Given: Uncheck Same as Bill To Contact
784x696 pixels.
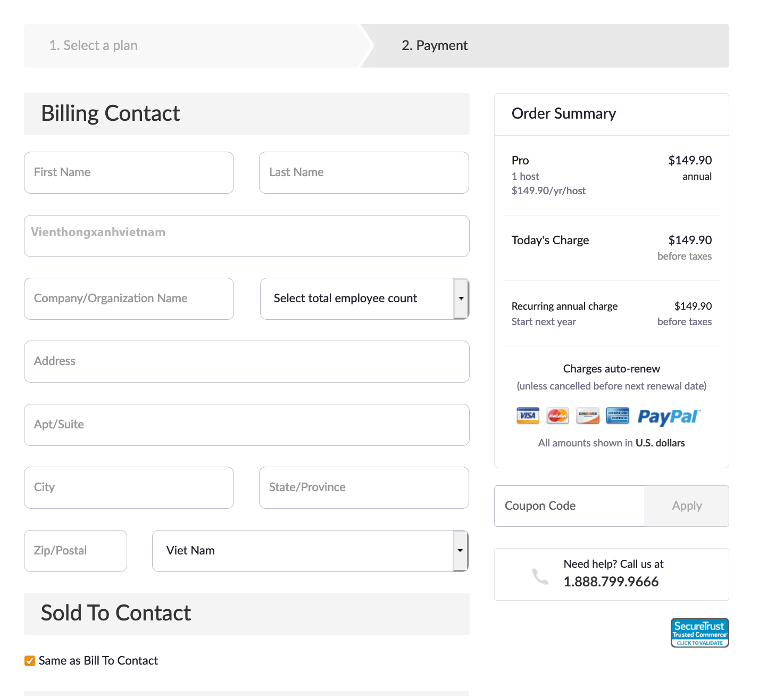Looking at the screenshot, I should (x=30, y=661).
